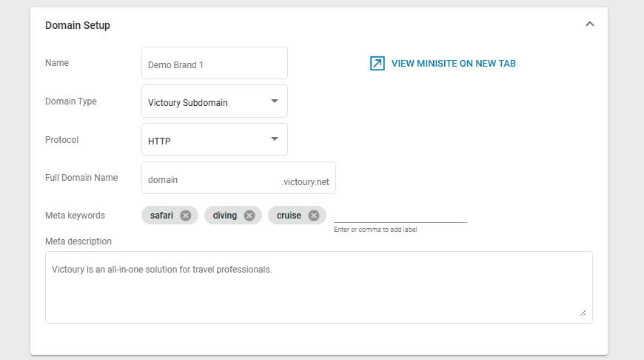
Task: Grab the Meta description resize handle
Action: point(583,313)
